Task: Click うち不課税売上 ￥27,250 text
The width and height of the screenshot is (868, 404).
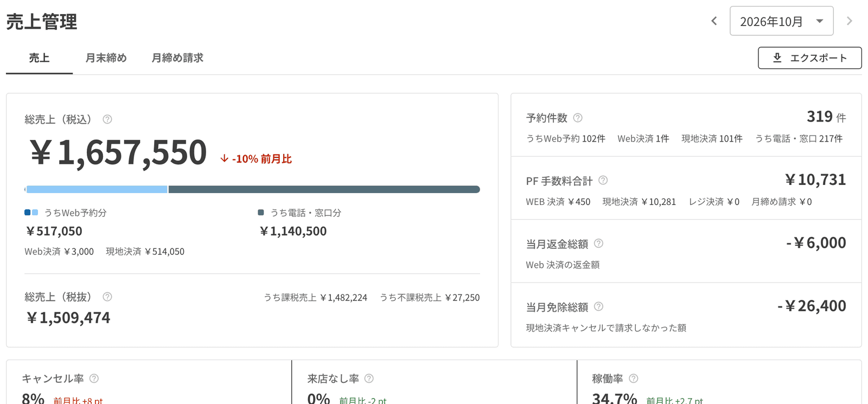Action: 430,298
